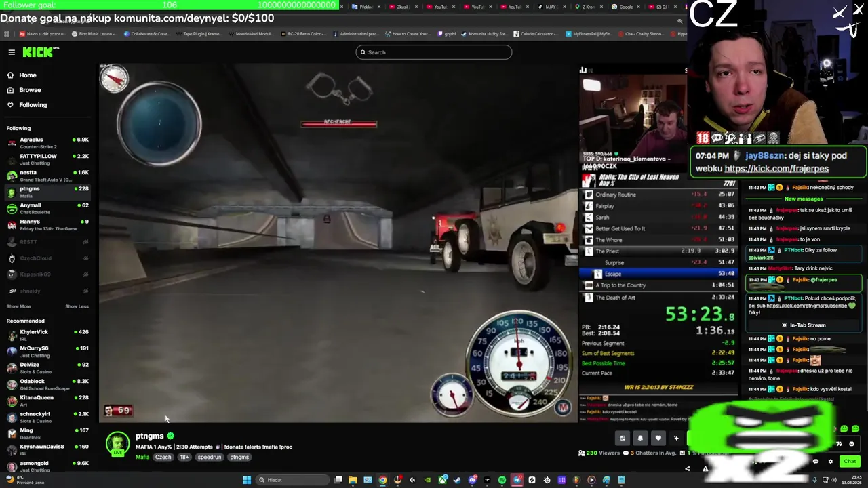868x488 pixels.
Task: Open offline CzechCloud channel
Action: pyautogui.click(x=47, y=258)
